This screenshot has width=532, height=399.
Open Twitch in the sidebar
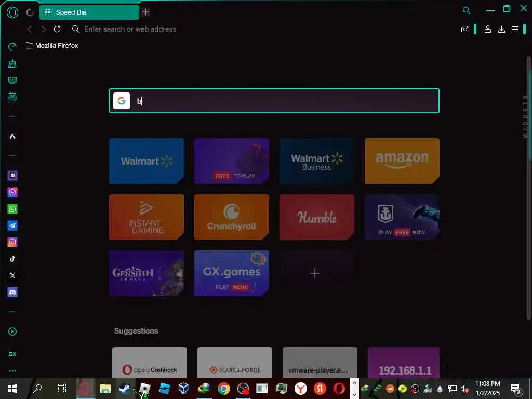(x=12, y=176)
